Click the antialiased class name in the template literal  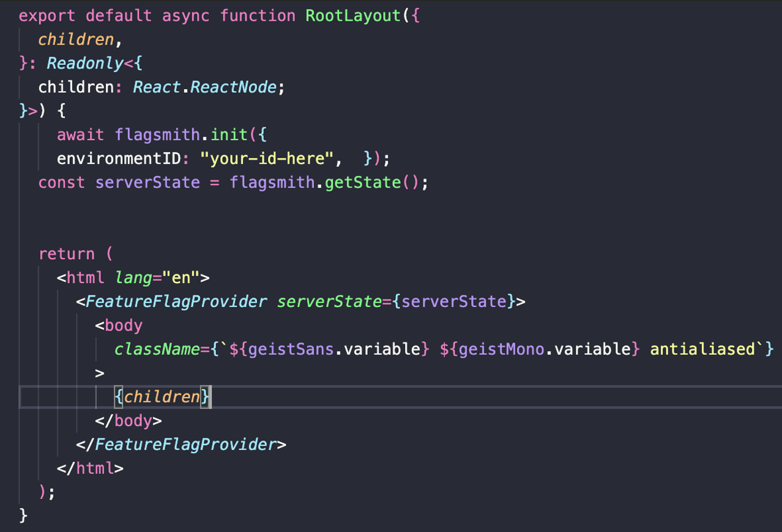coord(705,349)
